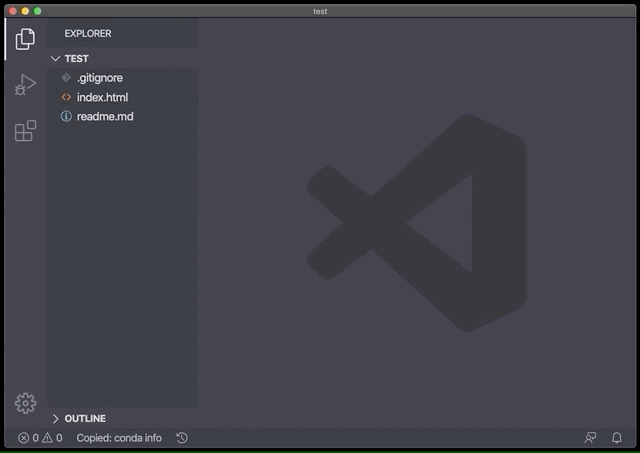This screenshot has height=453, width=640.
Task: Open the Manage gear menu
Action: point(25,403)
